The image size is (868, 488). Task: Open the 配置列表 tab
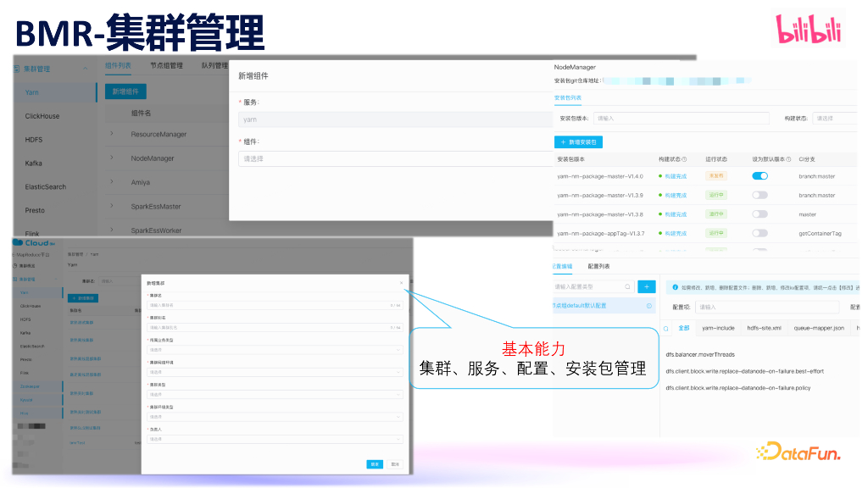(598, 266)
